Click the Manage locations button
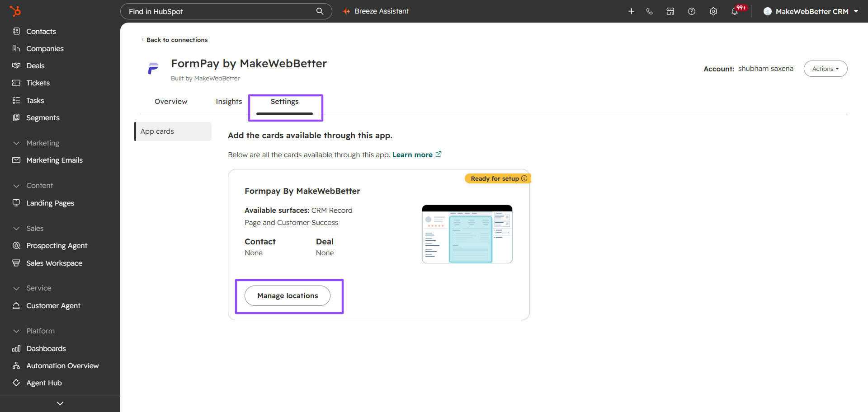 [x=288, y=296]
